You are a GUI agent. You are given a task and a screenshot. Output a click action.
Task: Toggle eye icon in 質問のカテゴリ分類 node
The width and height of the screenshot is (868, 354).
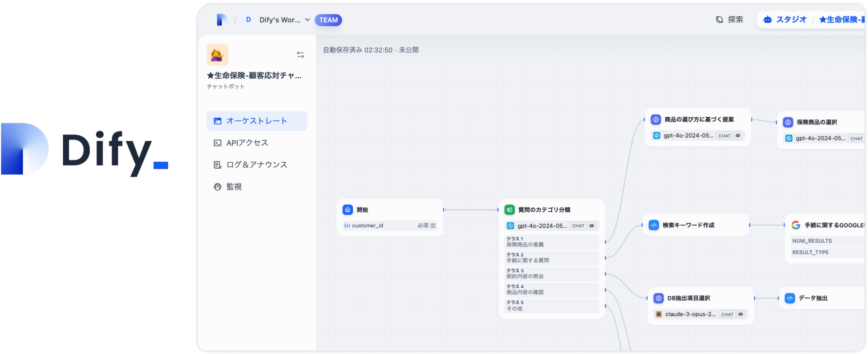[x=591, y=226]
